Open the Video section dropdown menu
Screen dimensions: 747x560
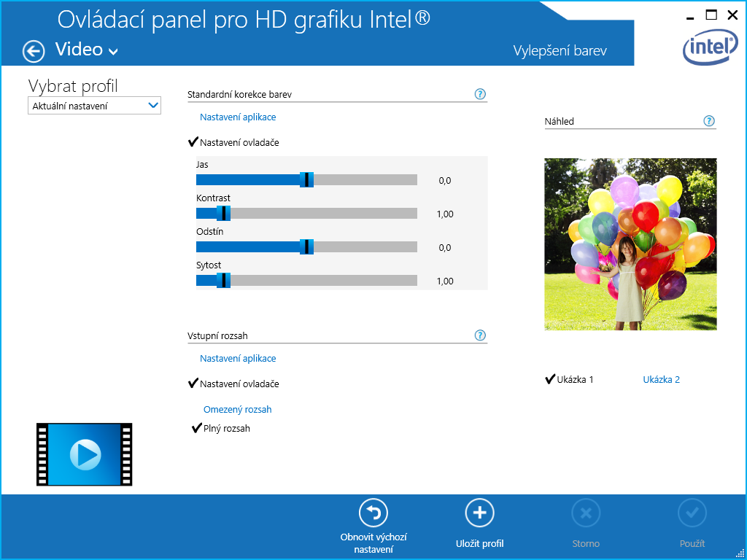coord(86,50)
